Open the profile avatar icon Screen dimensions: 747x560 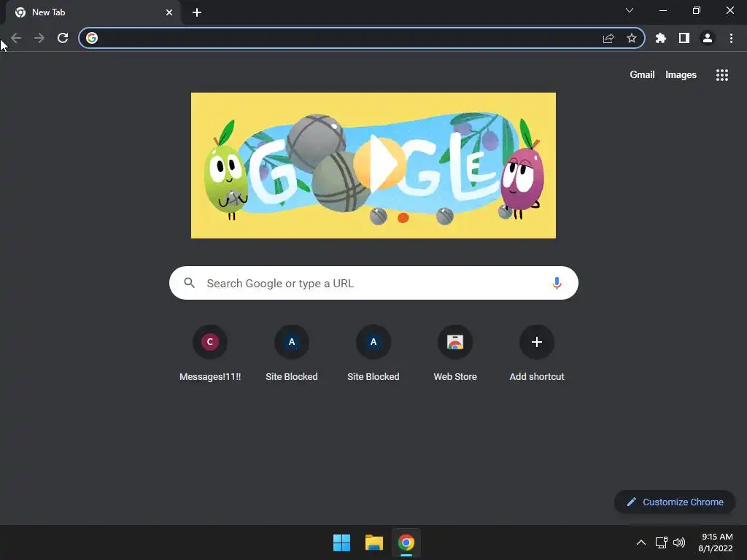(x=708, y=38)
